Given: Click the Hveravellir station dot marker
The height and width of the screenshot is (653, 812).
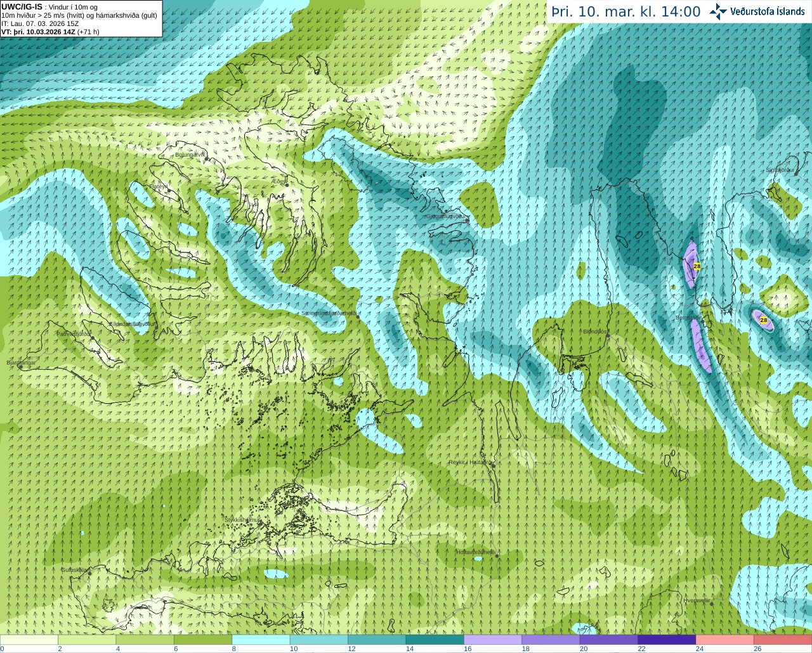Looking at the screenshot, I should 711,604.
